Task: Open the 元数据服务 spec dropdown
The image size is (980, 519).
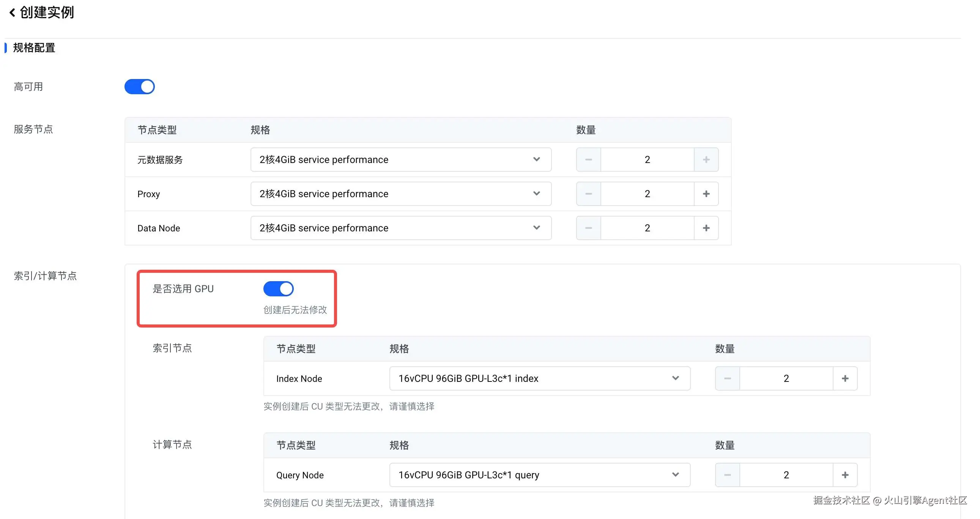Action: [400, 160]
